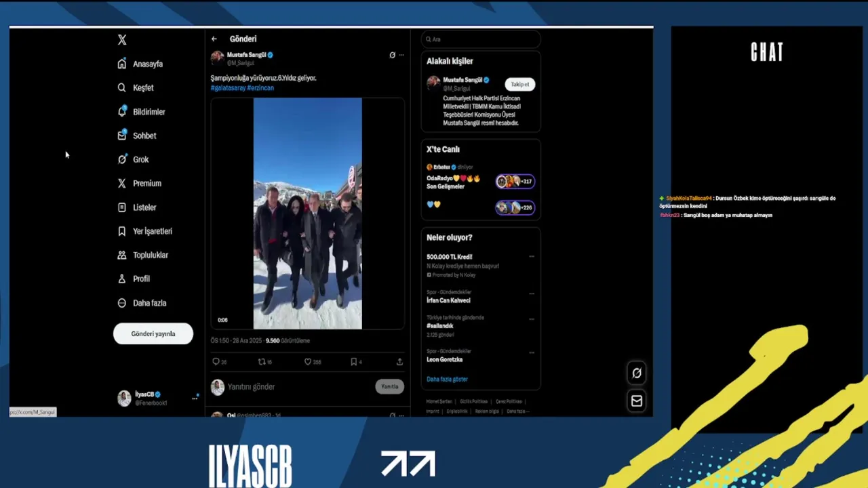Open options dots for Leon Goretzka trend
Image resolution: width=868 pixels, height=488 pixels.
coord(532,352)
